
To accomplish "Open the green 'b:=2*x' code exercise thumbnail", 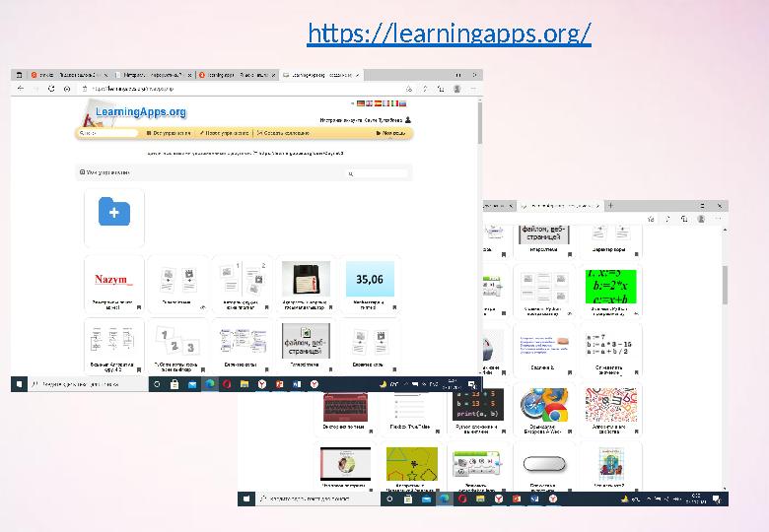I will 611,287.
